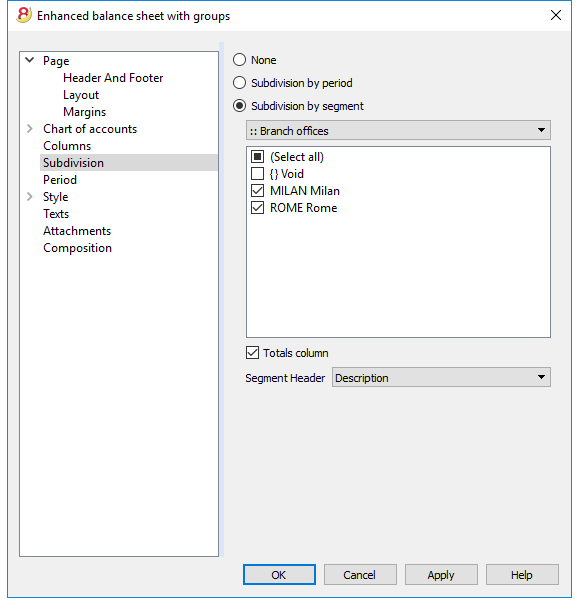Expand the Style tree node
Viewport: 579px width, 605px height.
coord(30,197)
